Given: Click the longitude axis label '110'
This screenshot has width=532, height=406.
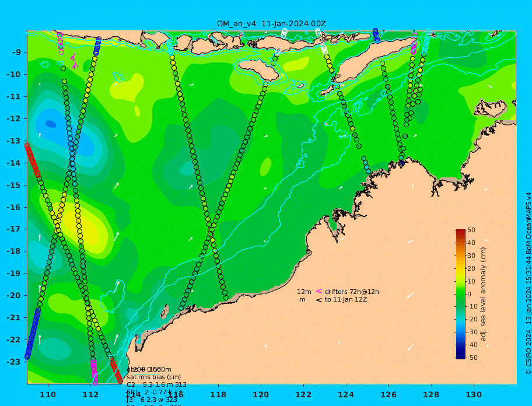Looking at the screenshot, I should point(48,394).
